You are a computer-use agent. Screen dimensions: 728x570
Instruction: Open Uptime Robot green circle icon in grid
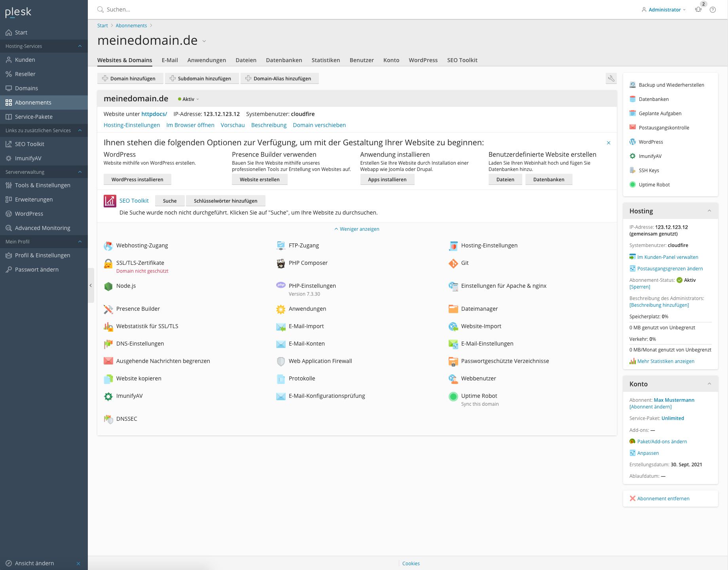click(453, 396)
